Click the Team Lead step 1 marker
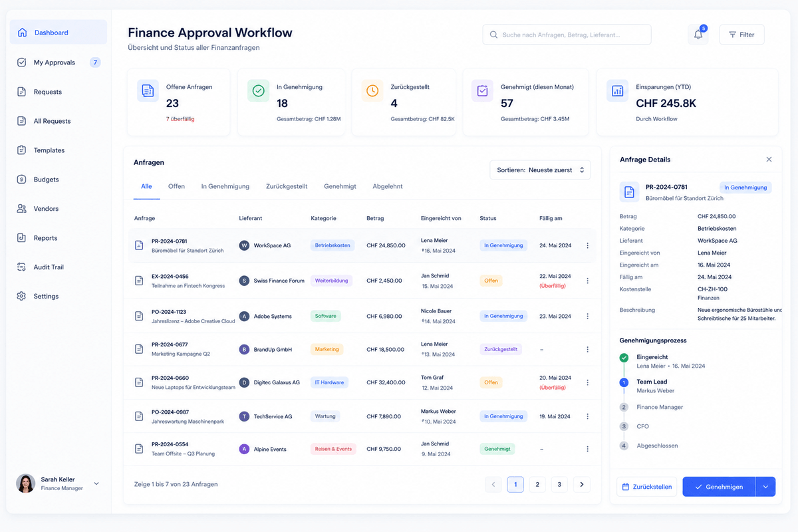 coord(624,382)
